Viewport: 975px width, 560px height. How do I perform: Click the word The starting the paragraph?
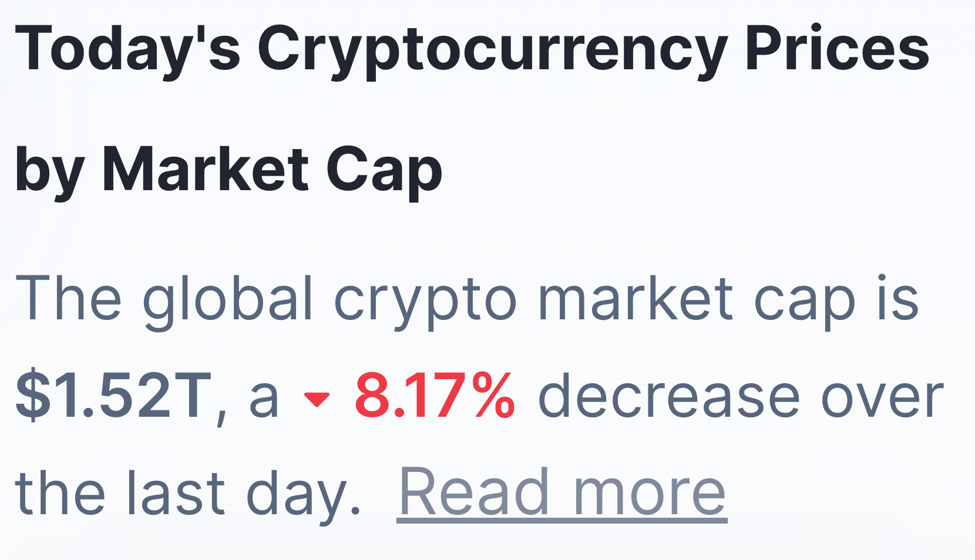pyautogui.click(x=68, y=299)
